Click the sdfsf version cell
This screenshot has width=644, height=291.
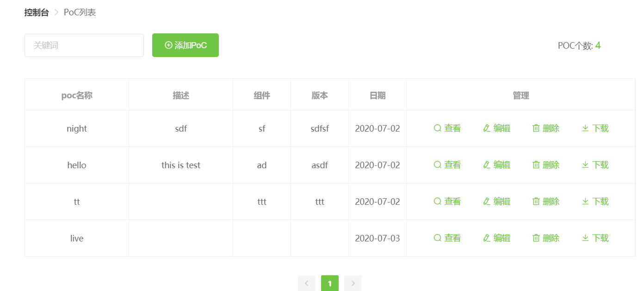pos(320,128)
